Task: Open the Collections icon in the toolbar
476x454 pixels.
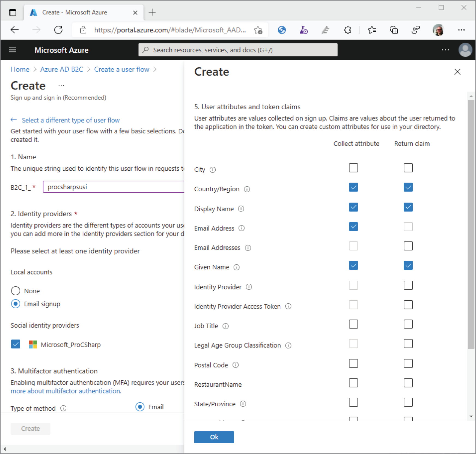Action: click(x=394, y=30)
